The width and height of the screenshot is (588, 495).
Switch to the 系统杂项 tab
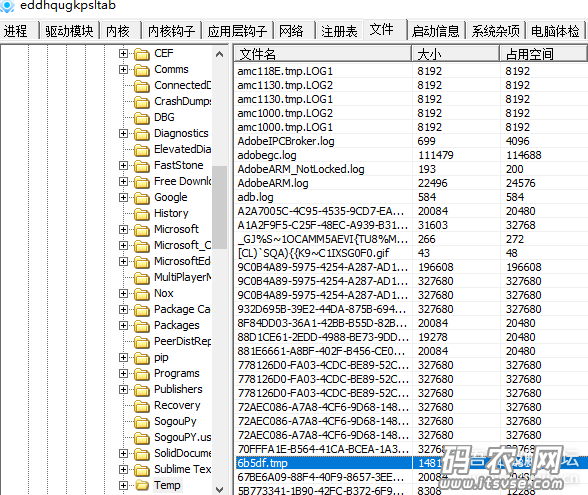tap(495, 30)
